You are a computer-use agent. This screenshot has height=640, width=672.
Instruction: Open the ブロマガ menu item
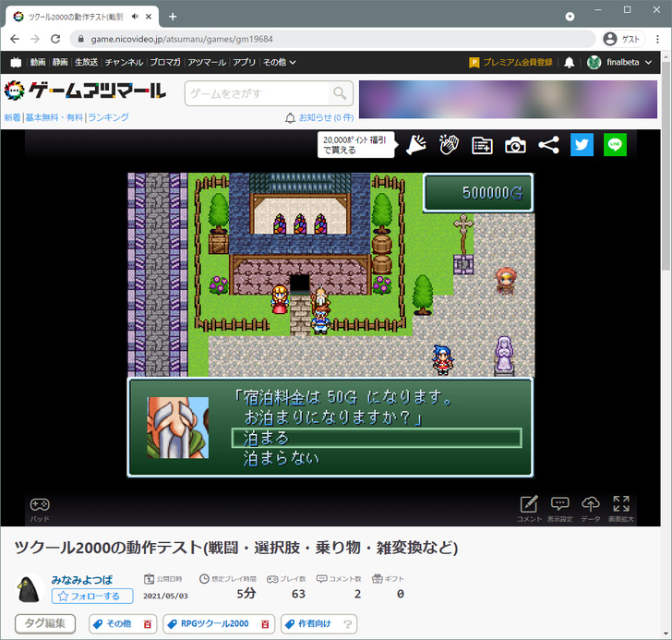click(x=165, y=63)
